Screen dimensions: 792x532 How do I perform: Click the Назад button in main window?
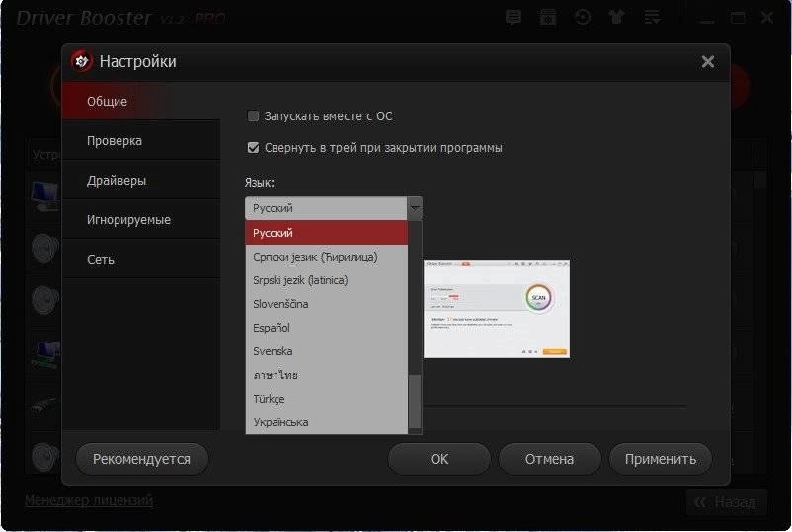pyautogui.click(x=727, y=502)
